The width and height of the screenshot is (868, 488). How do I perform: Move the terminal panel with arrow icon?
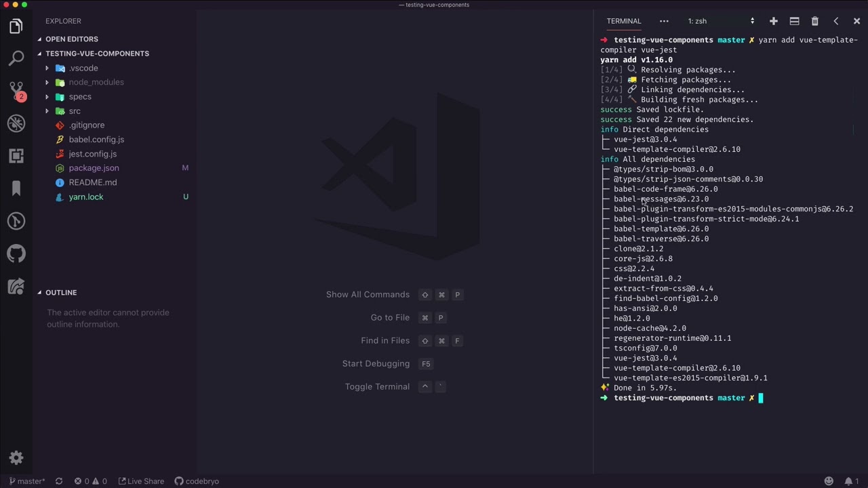coord(836,21)
